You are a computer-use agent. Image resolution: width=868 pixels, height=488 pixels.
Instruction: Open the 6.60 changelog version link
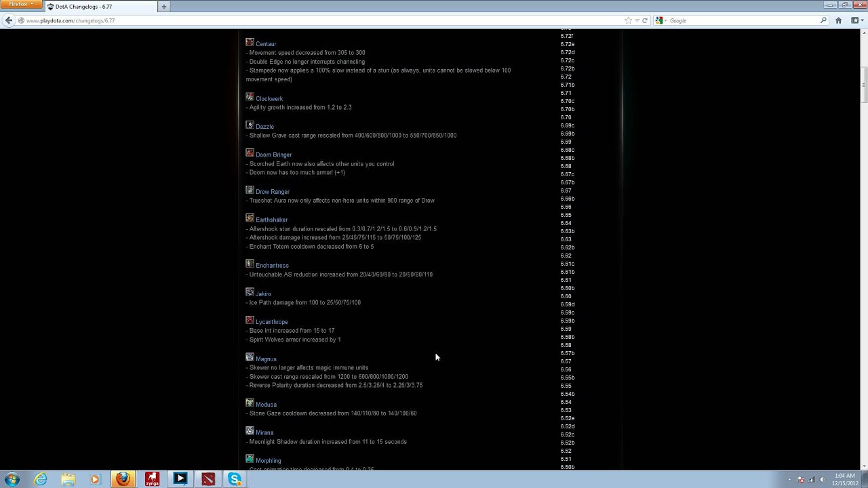click(x=566, y=296)
